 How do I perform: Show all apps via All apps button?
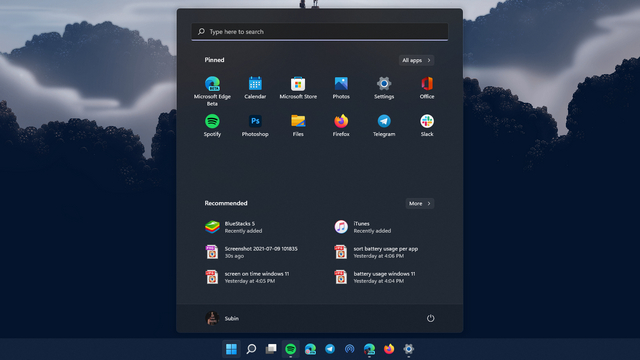point(416,60)
